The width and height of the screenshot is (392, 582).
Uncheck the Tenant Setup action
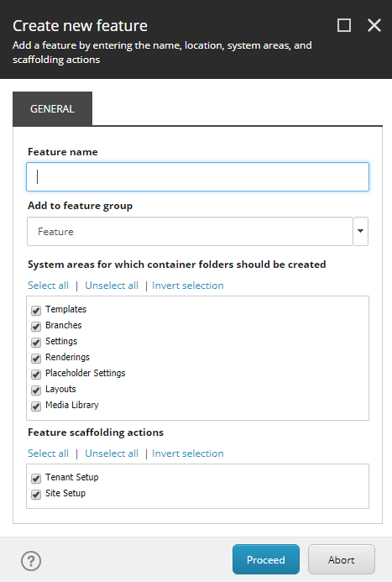tap(36, 478)
